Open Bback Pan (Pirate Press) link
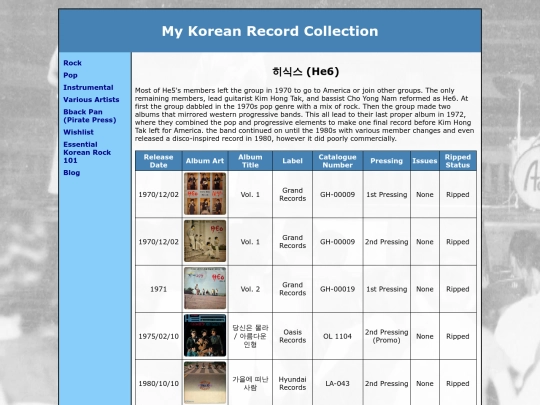540x405 pixels. (x=90, y=116)
